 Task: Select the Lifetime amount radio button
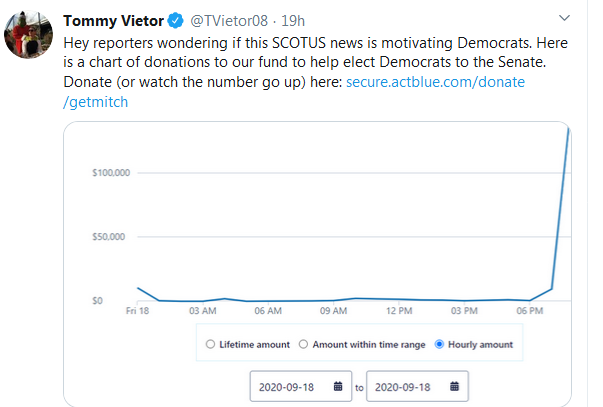[x=210, y=344]
